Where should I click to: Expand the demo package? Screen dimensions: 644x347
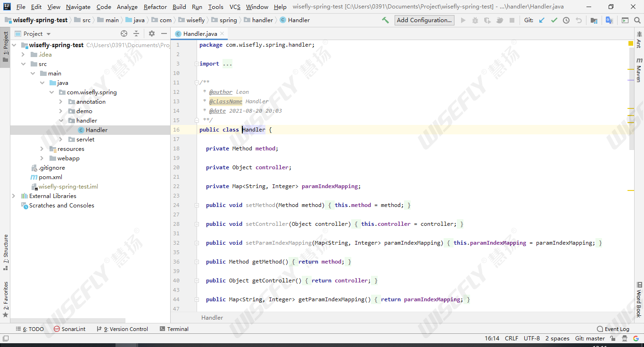point(61,111)
